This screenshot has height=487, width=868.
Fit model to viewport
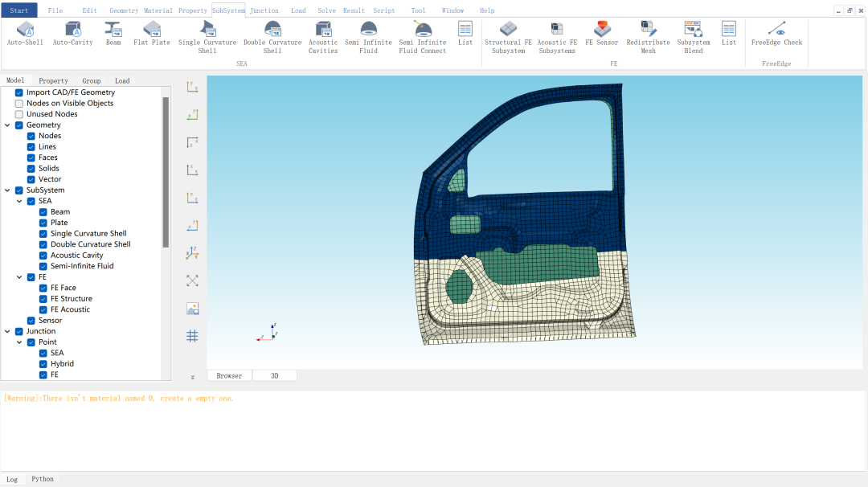pyautogui.click(x=192, y=280)
